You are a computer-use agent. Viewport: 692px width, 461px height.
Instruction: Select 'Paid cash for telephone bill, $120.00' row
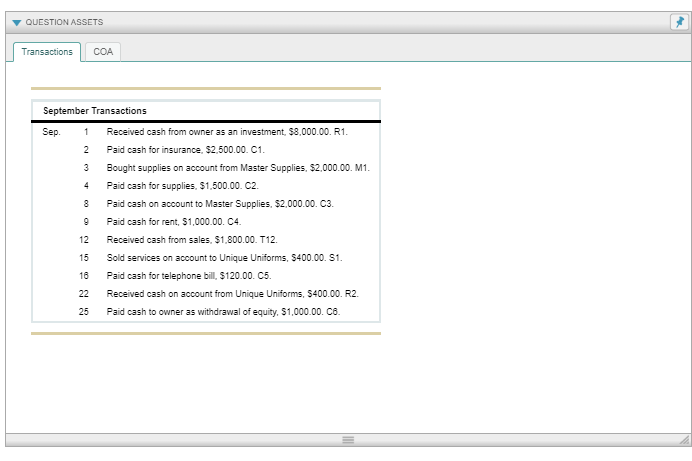pos(206,276)
